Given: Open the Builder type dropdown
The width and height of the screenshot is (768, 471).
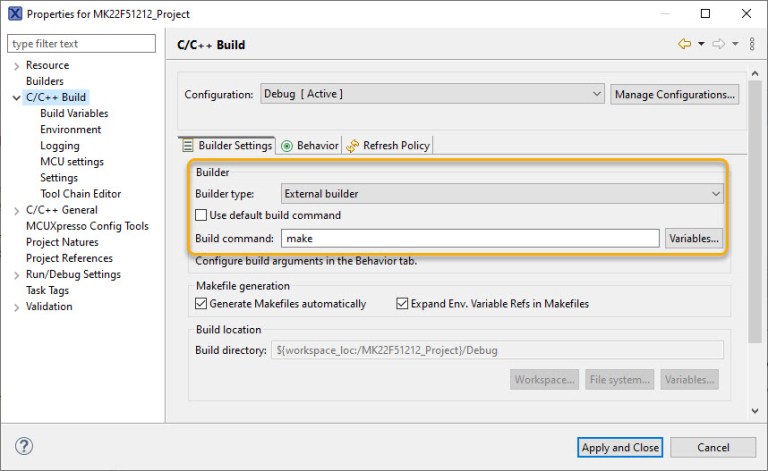Looking at the screenshot, I should pos(502,193).
